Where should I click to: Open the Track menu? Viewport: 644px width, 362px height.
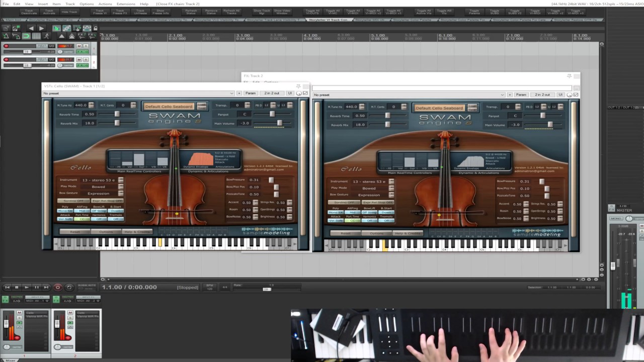[x=70, y=4]
